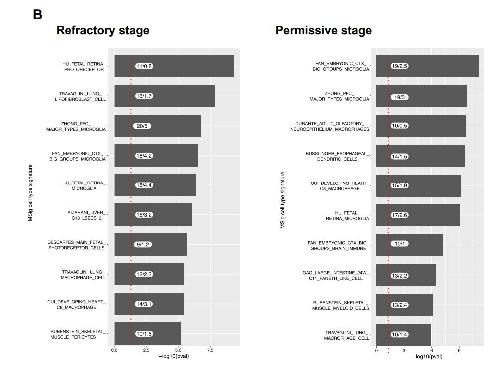The width and height of the screenshot is (500, 366).
Task: Click the value badge on Refractory's top bar
Action: pos(144,66)
